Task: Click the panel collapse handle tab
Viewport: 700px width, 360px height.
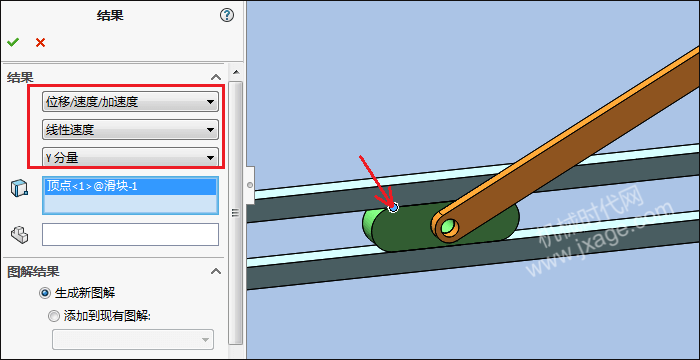Action: (250, 185)
